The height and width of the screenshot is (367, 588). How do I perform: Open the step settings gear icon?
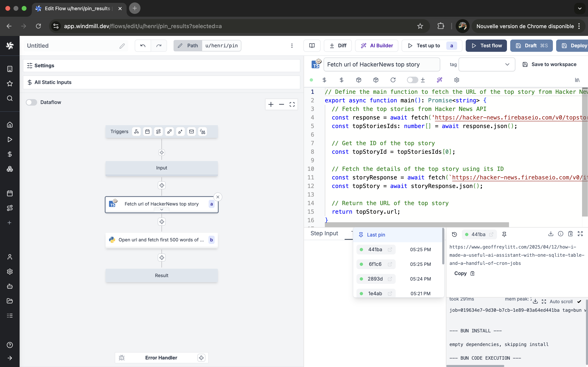tap(457, 80)
